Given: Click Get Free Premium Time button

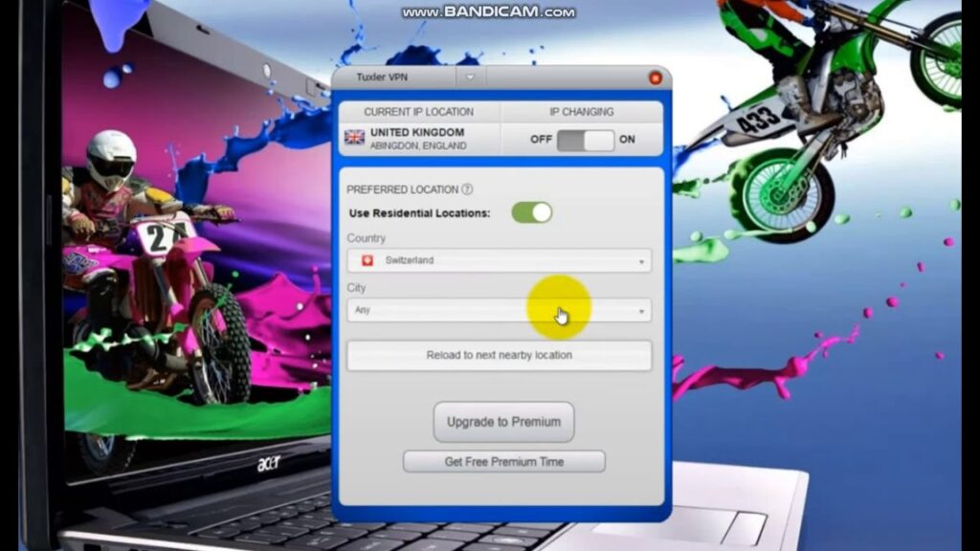Looking at the screenshot, I should point(503,462).
